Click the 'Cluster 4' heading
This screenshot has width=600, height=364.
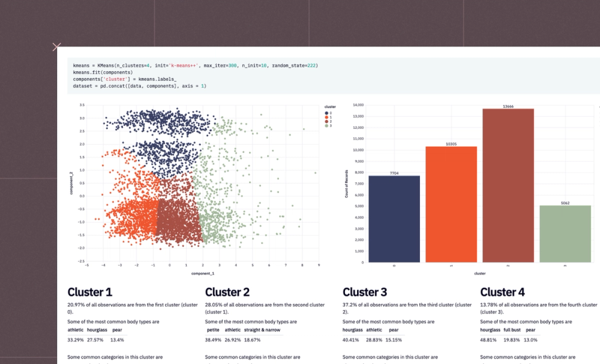pos(502,292)
